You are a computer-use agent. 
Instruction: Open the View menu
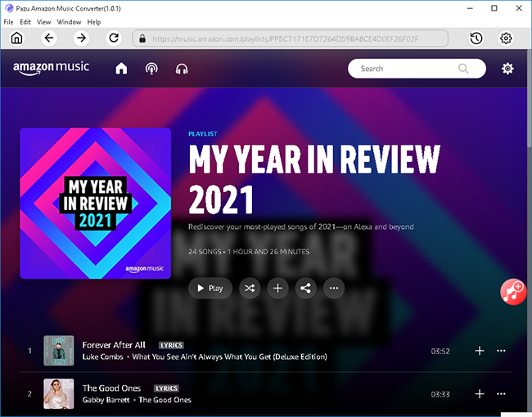click(x=43, y=22)
